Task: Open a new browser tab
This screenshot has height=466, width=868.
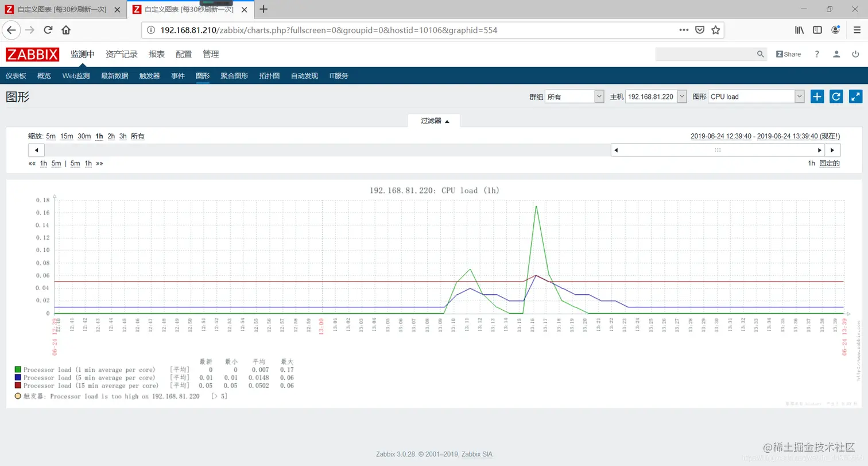Action: 263,9
